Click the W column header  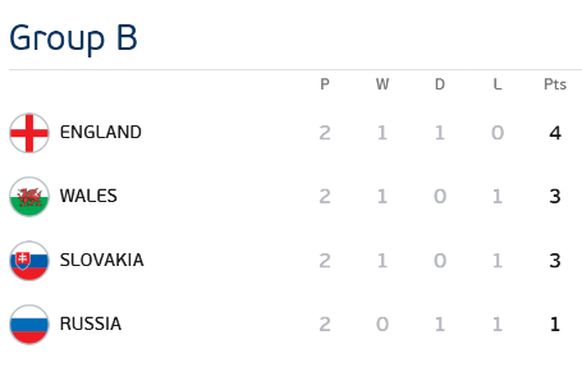[382, 84]
